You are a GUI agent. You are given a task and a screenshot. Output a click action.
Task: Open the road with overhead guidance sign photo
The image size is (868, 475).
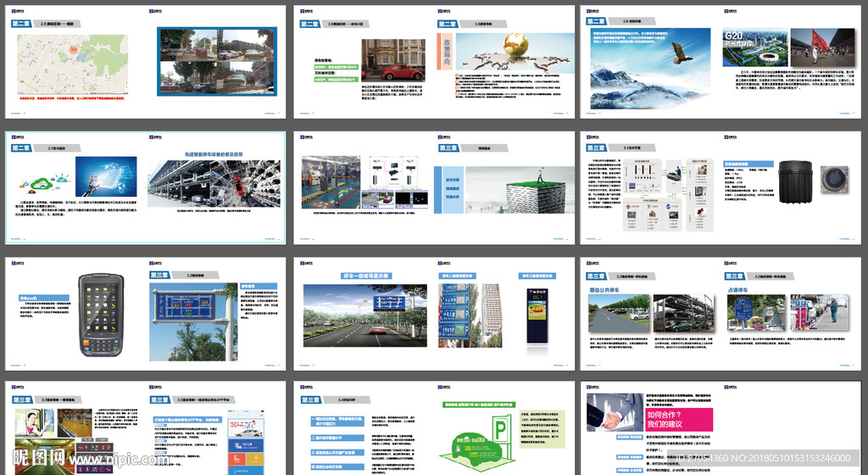tap(365, 316)
